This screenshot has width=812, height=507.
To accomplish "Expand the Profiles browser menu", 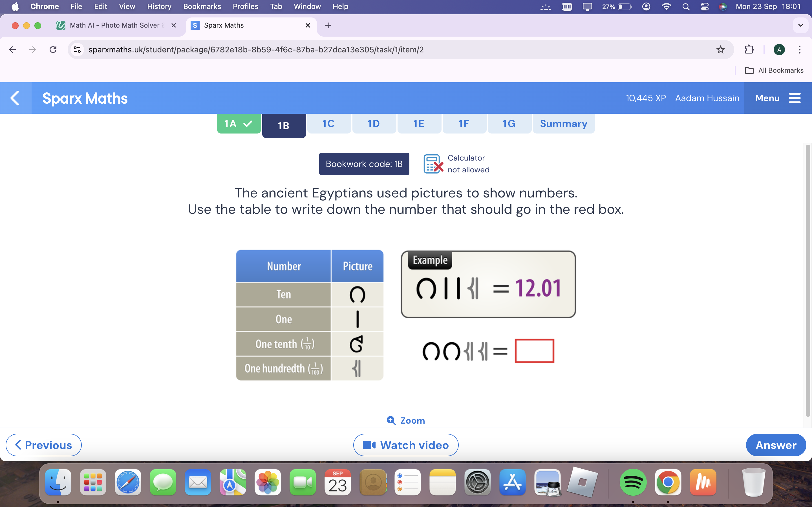I will point(246,6).
